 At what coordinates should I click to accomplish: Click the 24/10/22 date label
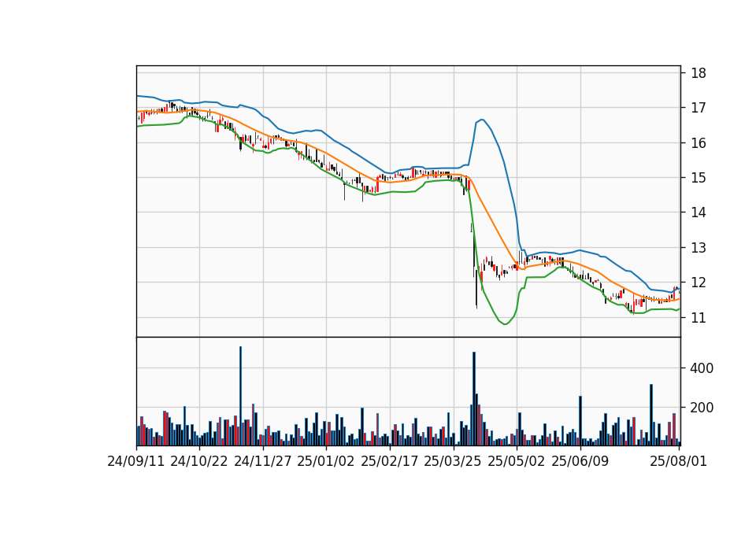(199, 462)
